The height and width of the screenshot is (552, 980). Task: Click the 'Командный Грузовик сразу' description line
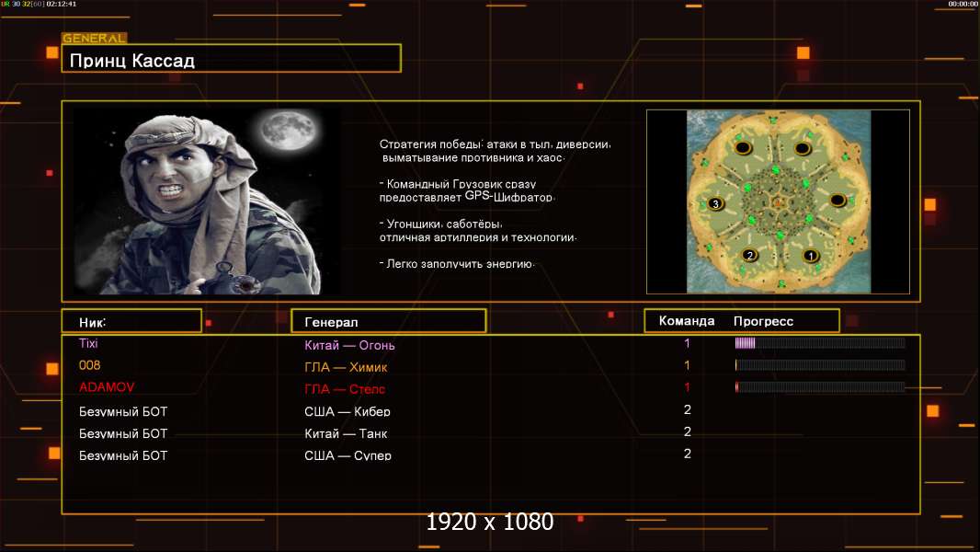[458, 184]
